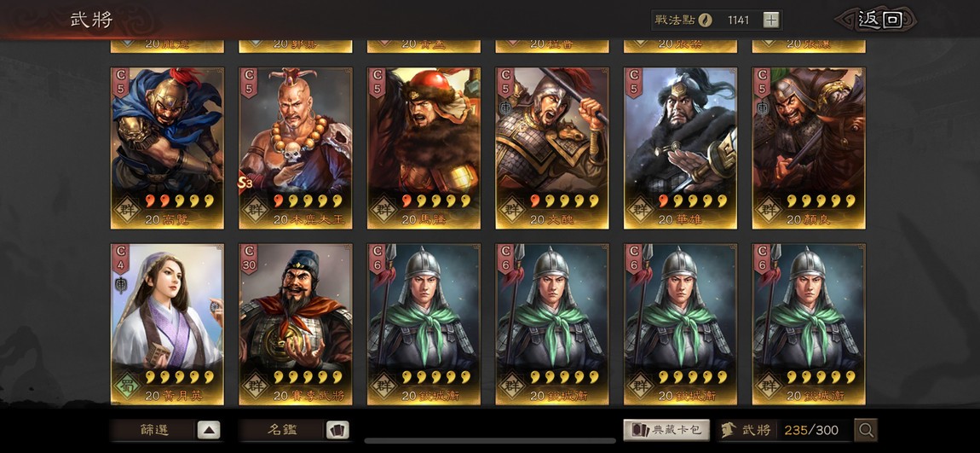
Task: Click the 武將 count helmet icon
Action: pos(728,430)
